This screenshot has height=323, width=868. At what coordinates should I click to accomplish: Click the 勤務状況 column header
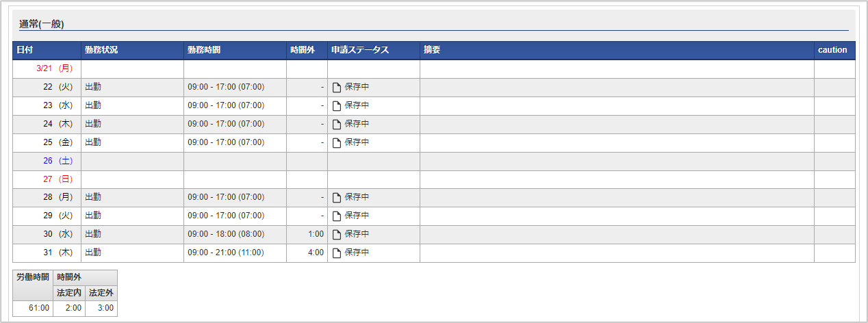(x=132, y=50)
